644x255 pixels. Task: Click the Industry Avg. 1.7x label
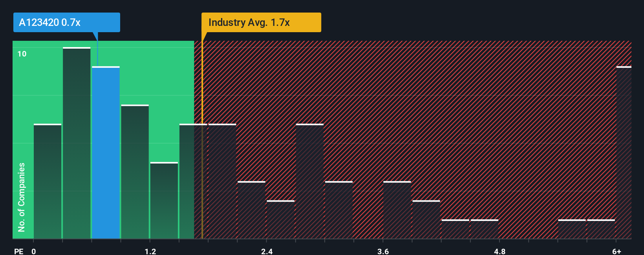(261, 22)
